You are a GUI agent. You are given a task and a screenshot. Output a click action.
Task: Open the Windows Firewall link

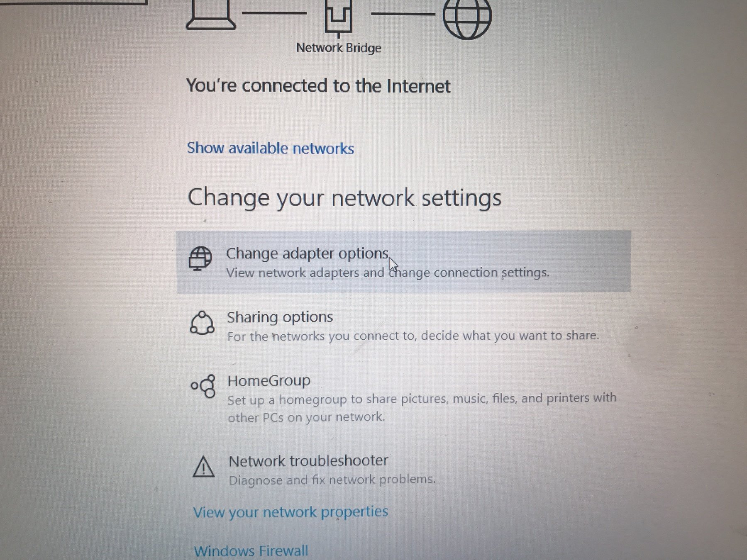(251, 551)
